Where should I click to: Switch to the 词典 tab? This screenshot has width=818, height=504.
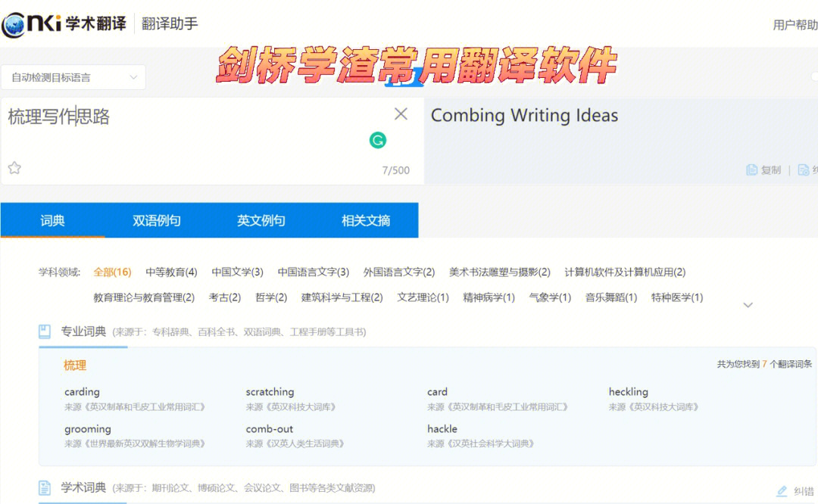pos(53,220)
